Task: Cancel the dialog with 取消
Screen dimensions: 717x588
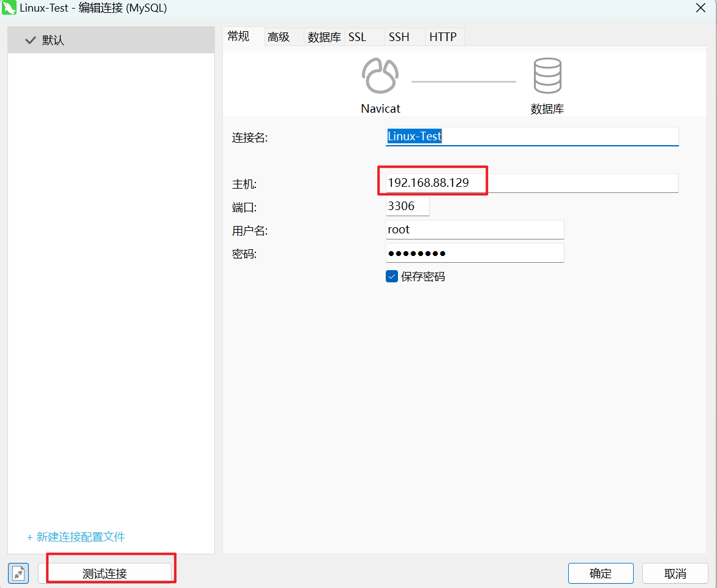Action: 675,573
